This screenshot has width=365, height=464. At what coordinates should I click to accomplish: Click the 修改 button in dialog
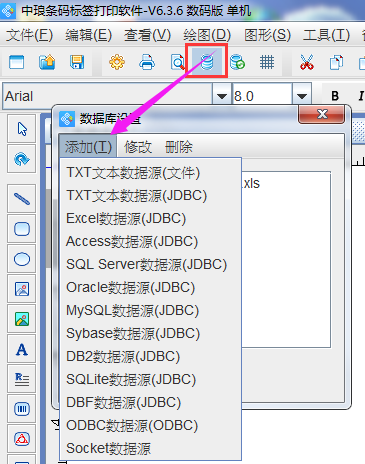click(x=138, y=147)
